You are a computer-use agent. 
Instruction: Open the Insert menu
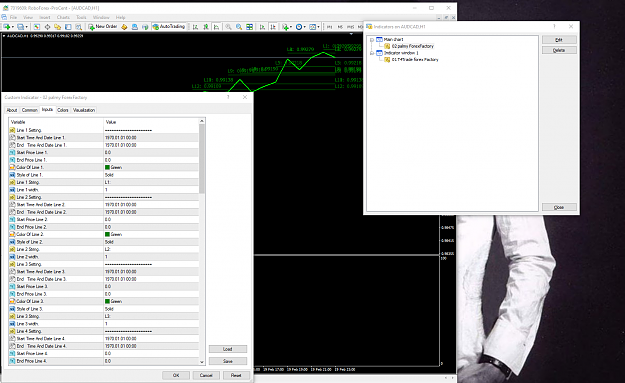(45, 17)
